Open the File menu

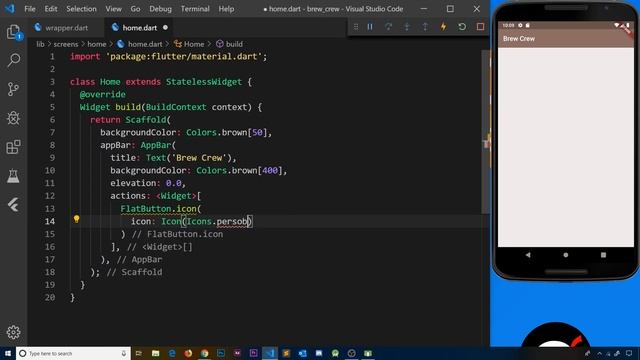coord(30,9)
